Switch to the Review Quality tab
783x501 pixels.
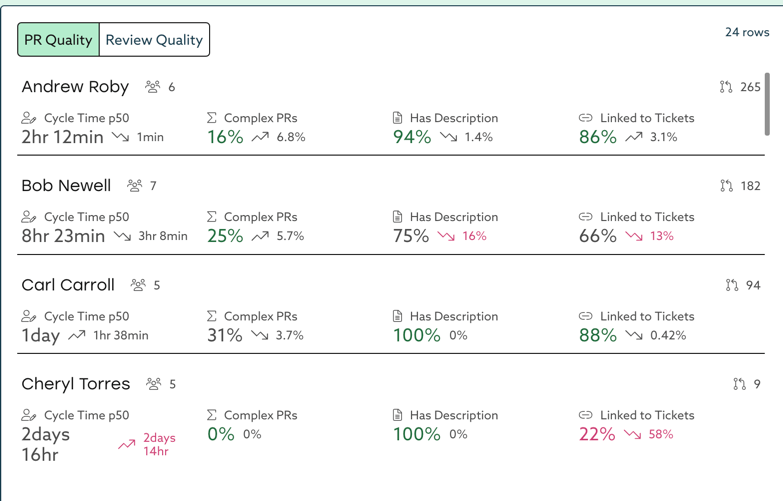154,40
